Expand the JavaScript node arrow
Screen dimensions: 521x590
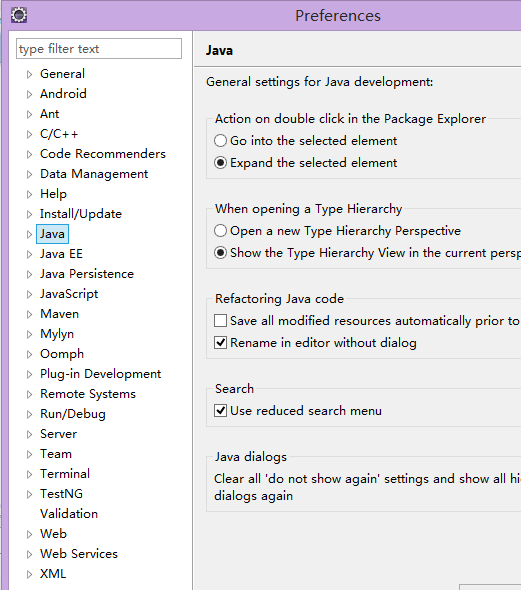[29, 294]
